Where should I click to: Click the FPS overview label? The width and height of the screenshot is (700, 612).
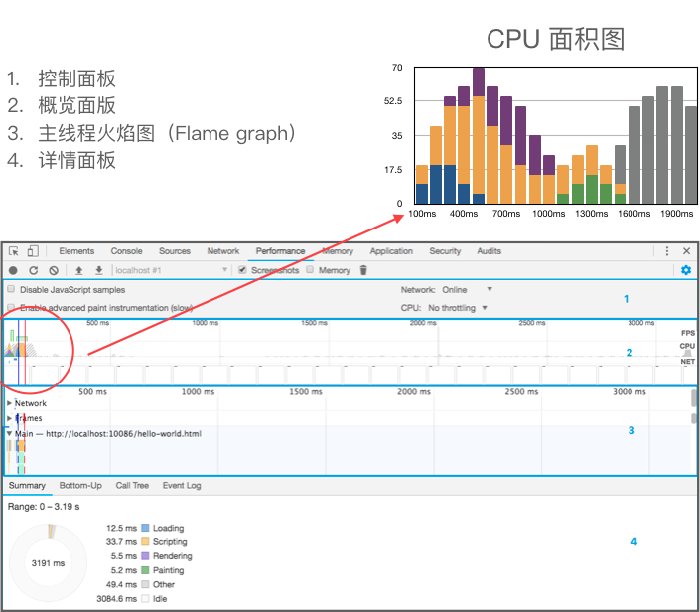[x=688, y=333]
